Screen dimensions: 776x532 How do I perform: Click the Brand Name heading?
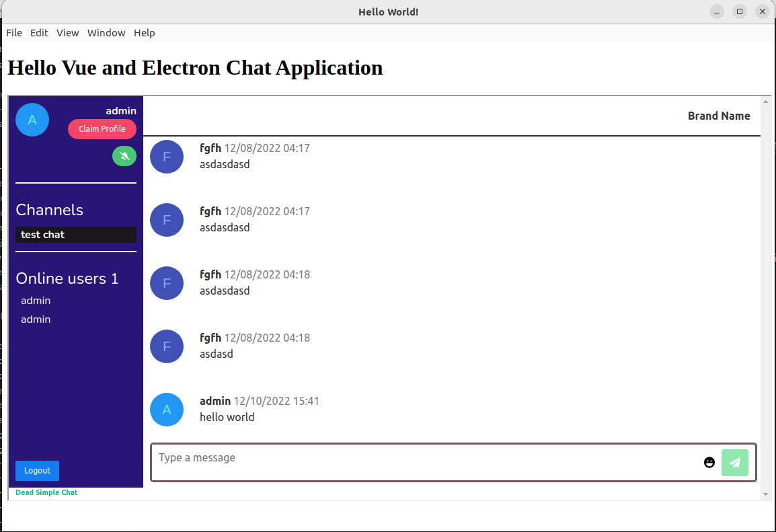(719, 116)
